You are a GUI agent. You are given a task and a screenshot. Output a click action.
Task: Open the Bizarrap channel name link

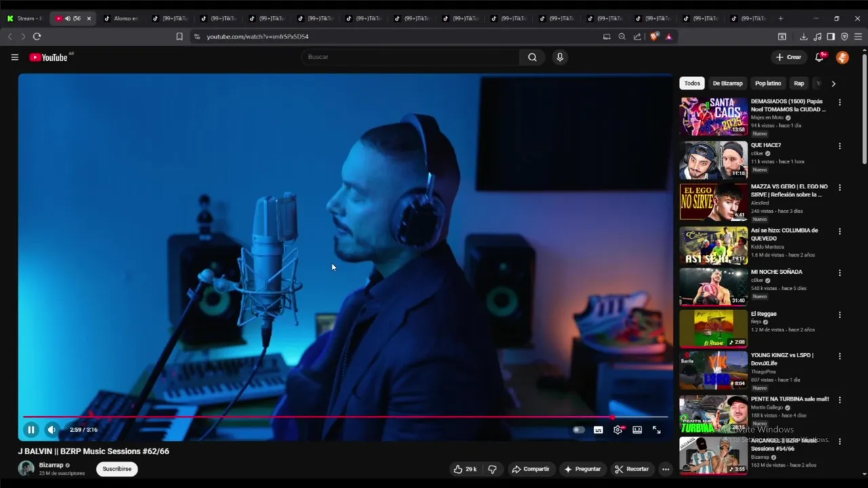51,465
